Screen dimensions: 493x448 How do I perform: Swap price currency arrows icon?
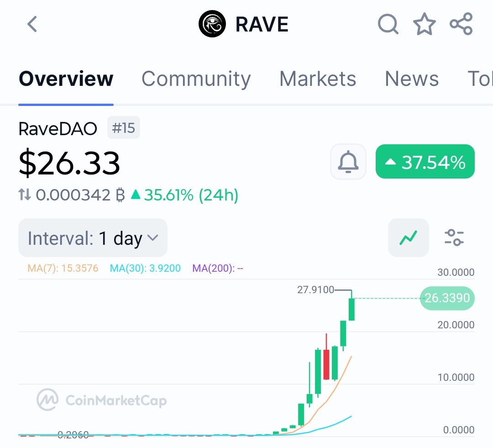(25, 195)
